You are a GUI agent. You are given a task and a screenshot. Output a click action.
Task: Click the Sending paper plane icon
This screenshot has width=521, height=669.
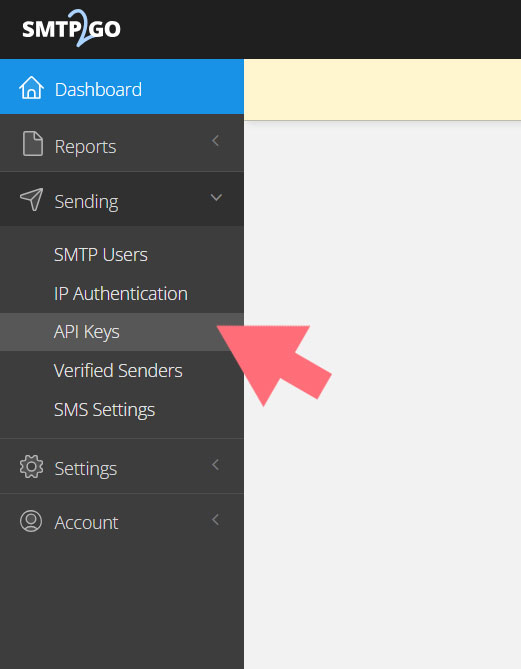(32, 199)
